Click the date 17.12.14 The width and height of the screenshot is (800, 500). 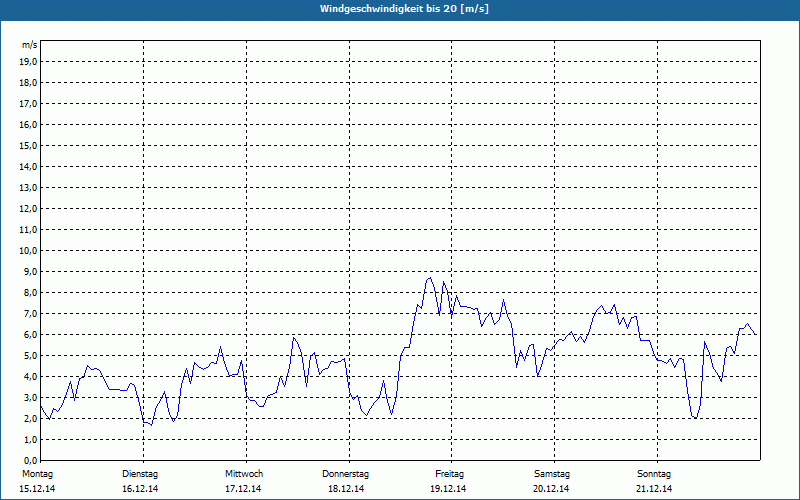click(x=243, y=489)
